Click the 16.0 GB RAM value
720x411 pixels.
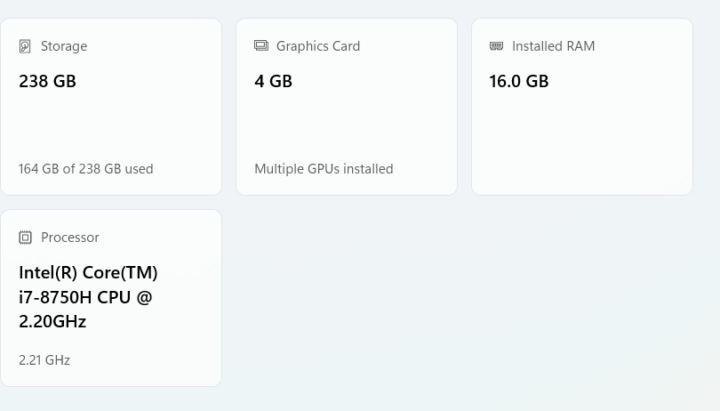[519, 82]
